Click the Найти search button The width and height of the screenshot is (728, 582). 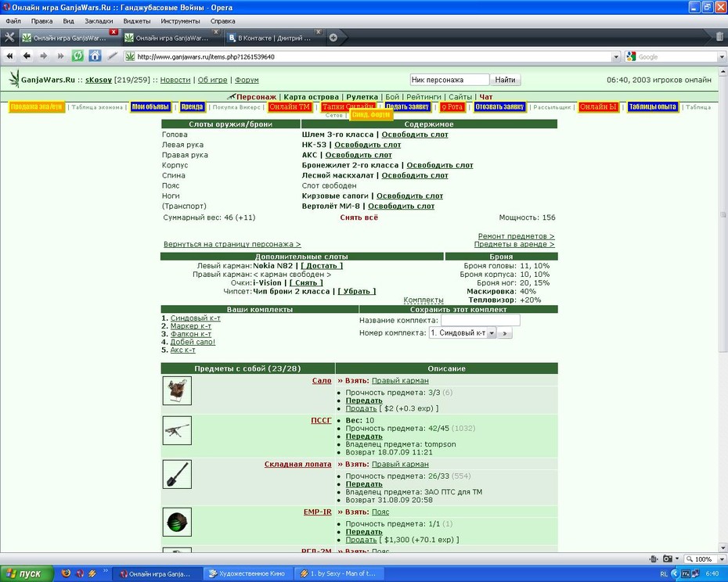coord(505,80)
